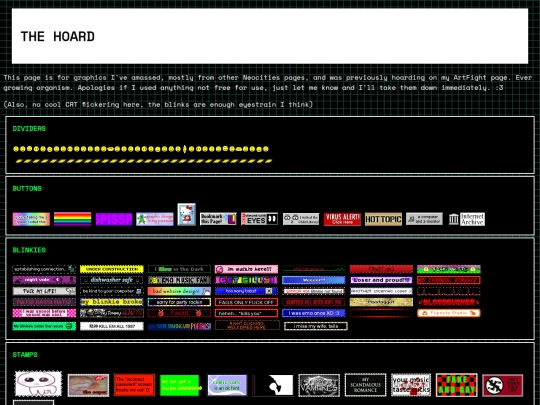Click the gray 'a computer and a monitor' button
This screenshot has height=405, width=540.
click(424, 219)
